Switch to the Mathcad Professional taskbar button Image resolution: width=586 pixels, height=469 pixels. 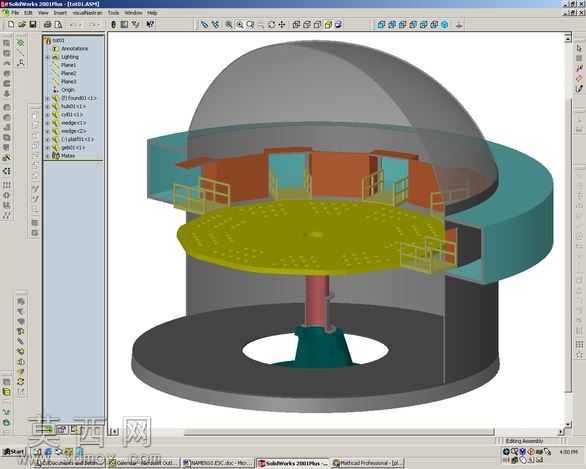pyautogui.click(x=368, y=463)
